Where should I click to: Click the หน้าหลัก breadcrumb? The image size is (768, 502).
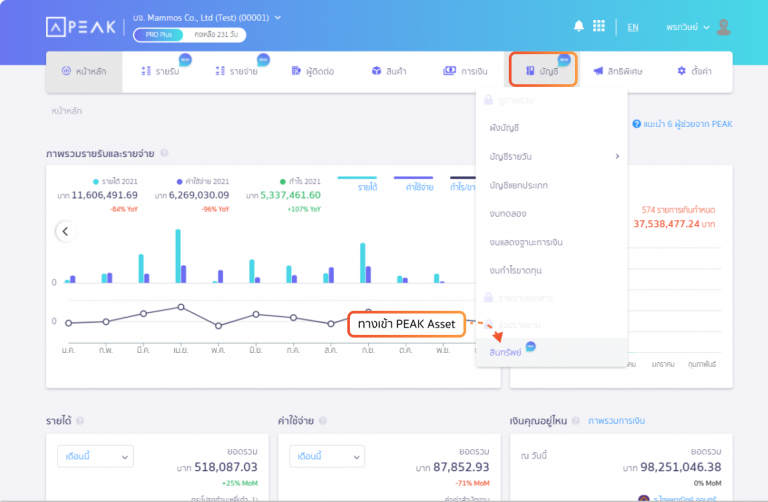(67, 111)
